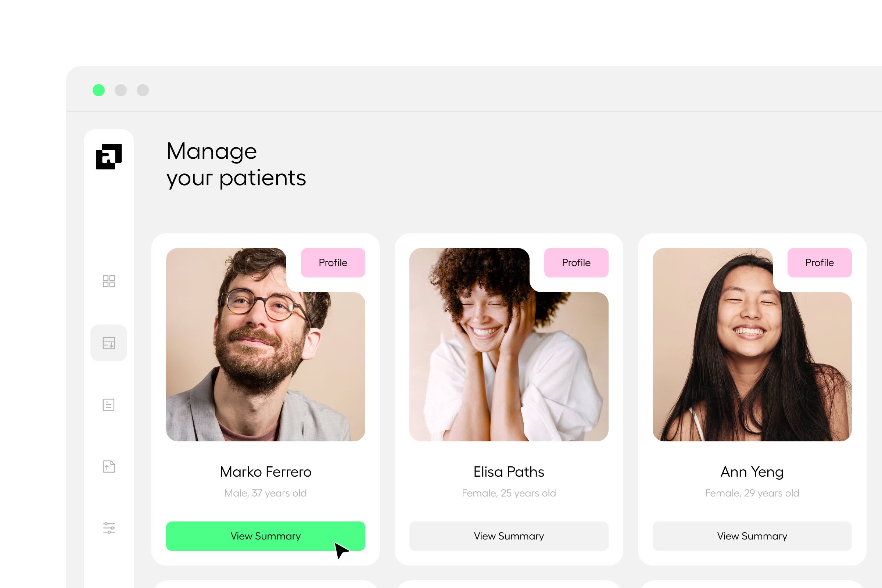Select the highlighted download panel sidebar icon
The width and height of the screenshot is (882, 588).
pos(109,343)
